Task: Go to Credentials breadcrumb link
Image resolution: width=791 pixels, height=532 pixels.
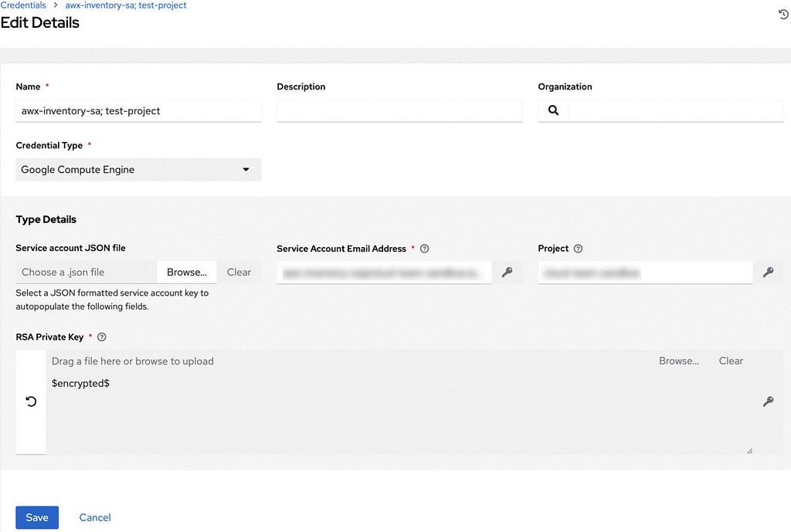Action: click(23, 5)
